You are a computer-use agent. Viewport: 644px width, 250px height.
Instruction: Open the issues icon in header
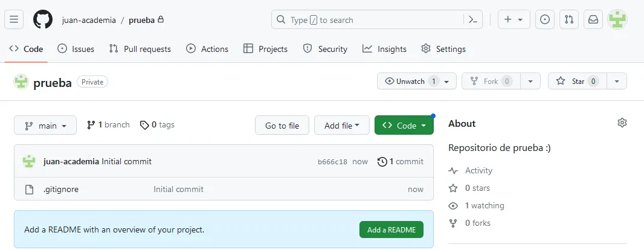pyautogui.click(x=545, y=19)
